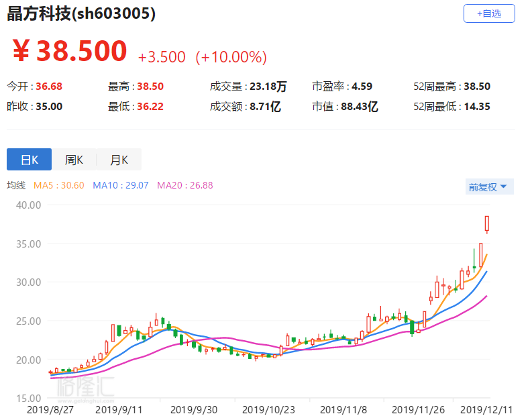Switch to the 周K tab

[x=74, y=160]
